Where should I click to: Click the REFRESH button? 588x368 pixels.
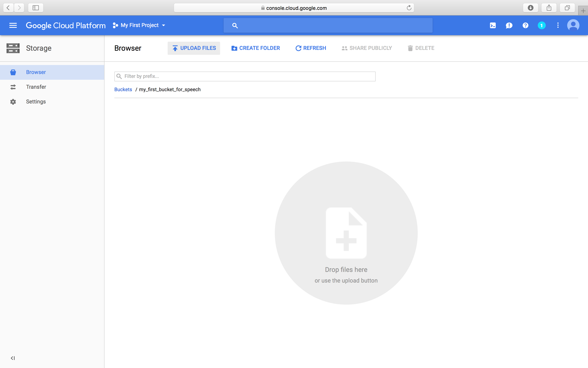[311, 48]
